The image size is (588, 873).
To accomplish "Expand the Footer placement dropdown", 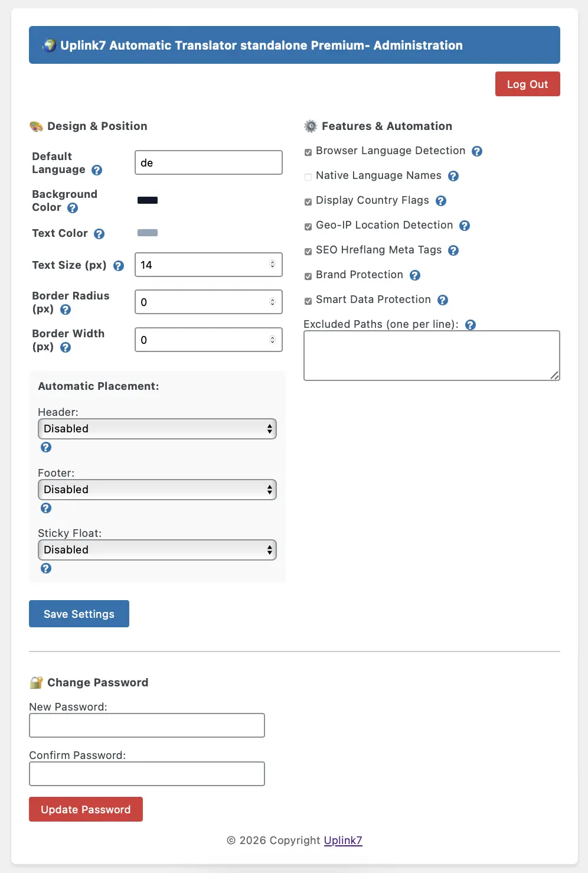I will pyautogui.click(x=157, y=490).
